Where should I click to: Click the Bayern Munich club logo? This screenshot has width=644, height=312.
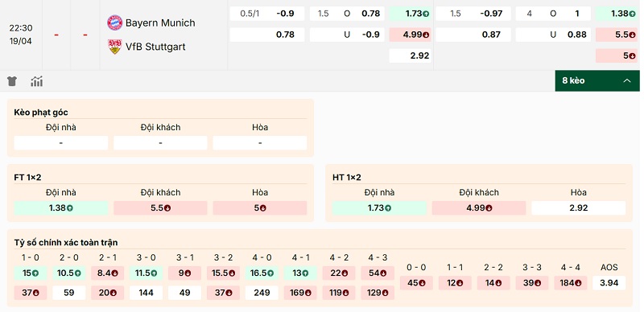click(114, 23)
